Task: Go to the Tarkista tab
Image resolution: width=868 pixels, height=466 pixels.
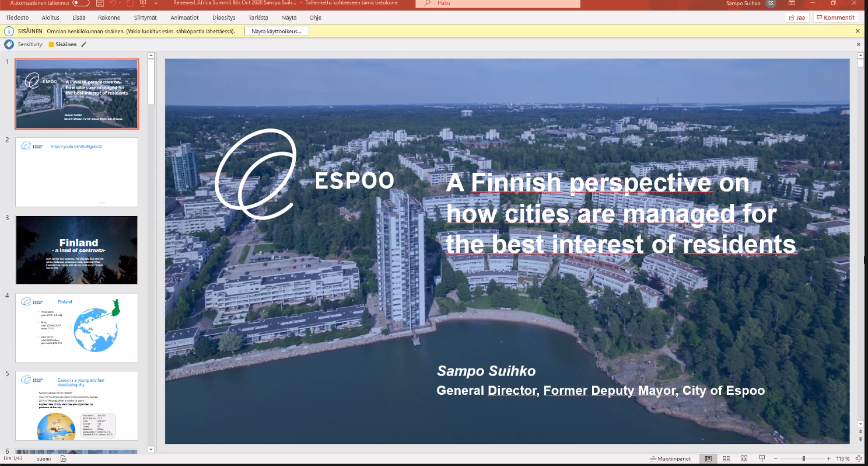Action: click(258, 18)
